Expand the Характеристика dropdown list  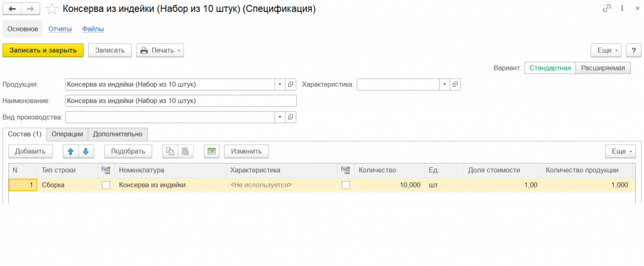point(445,84)
